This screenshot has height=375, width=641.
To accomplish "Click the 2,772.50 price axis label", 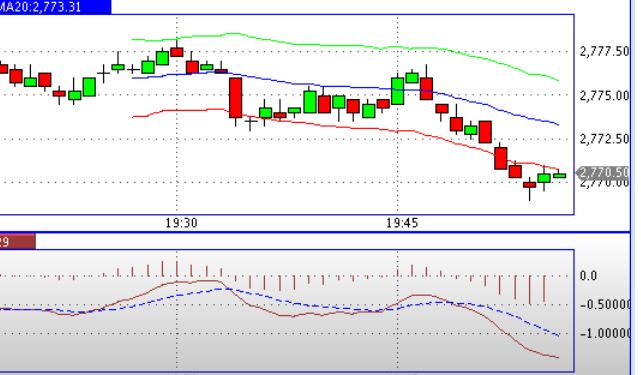I will (604, 139).
